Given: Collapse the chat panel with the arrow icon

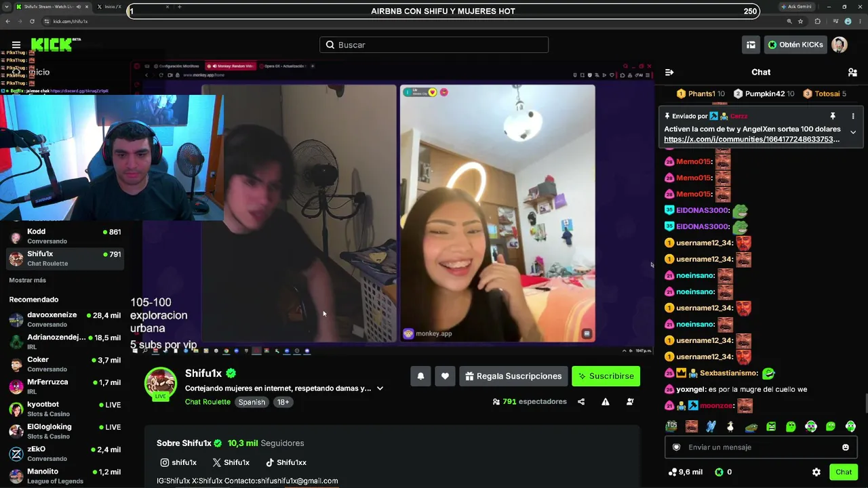Looking at the screenshot, I should click(x=669, y=73).
